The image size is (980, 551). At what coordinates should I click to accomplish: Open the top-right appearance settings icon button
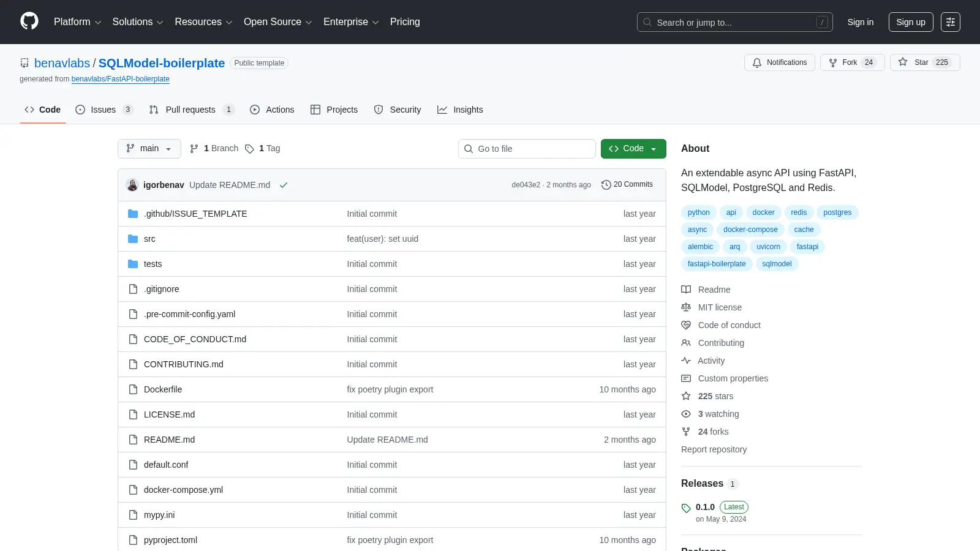click(x=951, y=22)
